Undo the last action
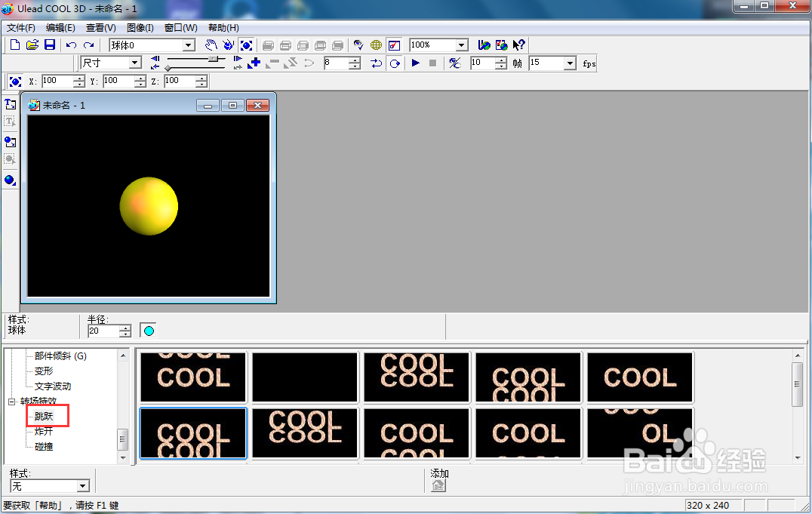This screenshot has width=812, height=514. tap(72, 45)
